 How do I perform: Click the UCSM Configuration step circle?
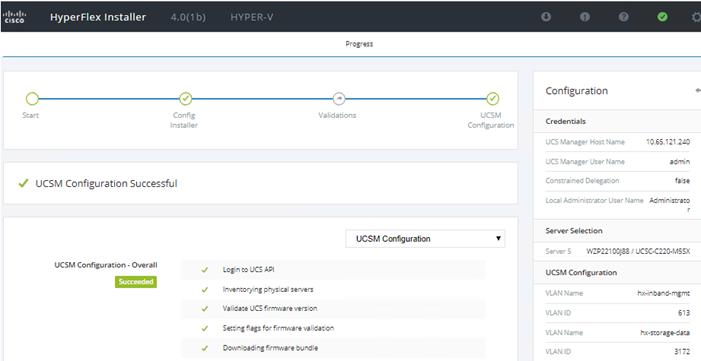coord(493,98)
